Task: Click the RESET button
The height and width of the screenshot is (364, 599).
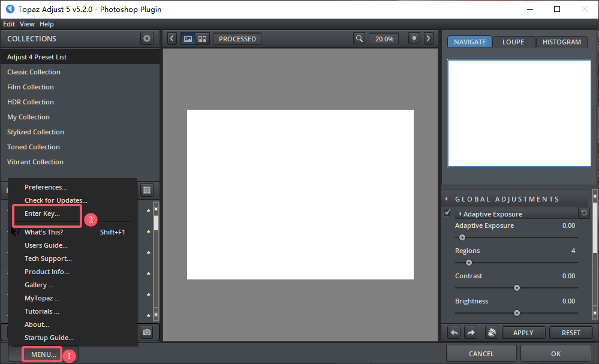Action: (x=571, y=333)
